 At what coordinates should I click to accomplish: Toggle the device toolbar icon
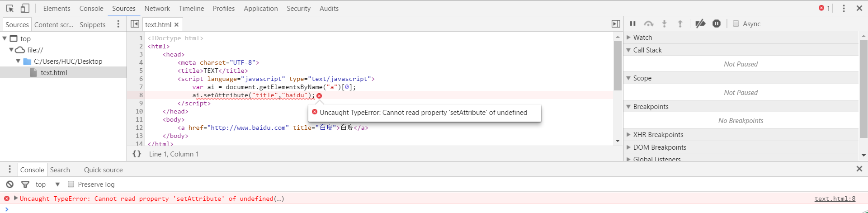coord(25,8)
